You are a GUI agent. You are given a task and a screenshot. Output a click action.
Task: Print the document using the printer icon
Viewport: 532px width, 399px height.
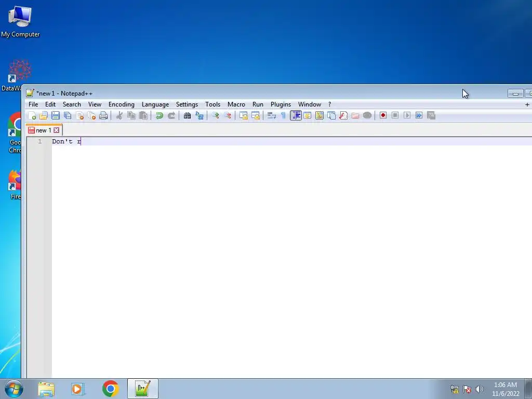103,115
